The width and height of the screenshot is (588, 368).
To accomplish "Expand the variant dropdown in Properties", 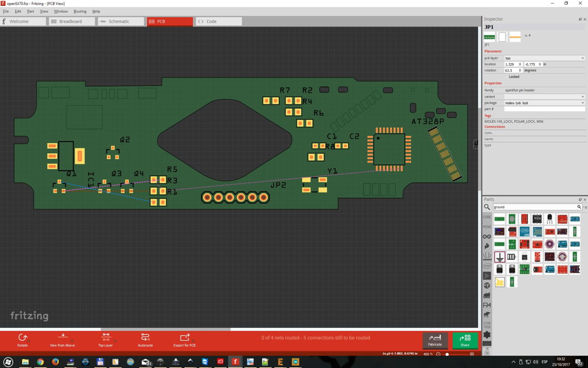I will [x=544, y=97].
